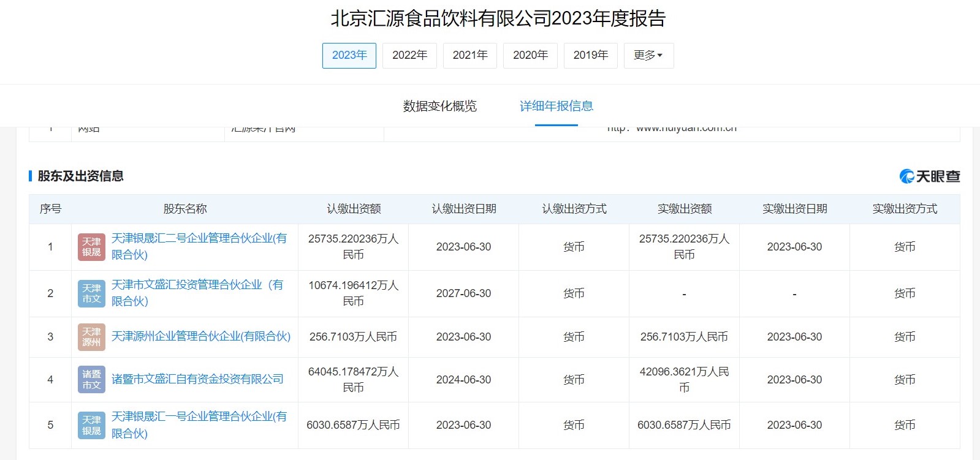
Task: Click the 天眼查 logo
Action: 929,176
